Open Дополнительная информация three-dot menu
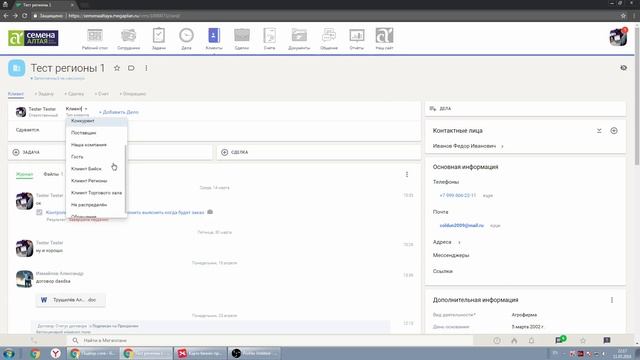This screenshot has height=360, width=640. pos(612,300)
